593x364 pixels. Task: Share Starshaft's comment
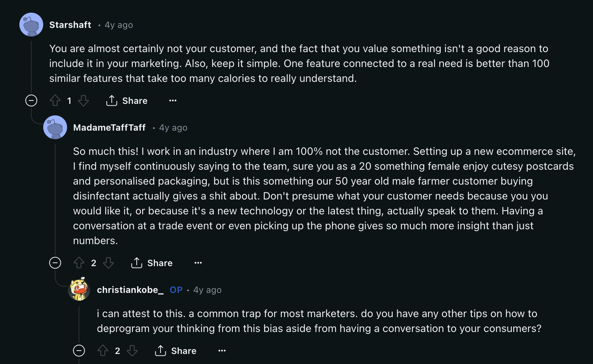coord(126,100)
